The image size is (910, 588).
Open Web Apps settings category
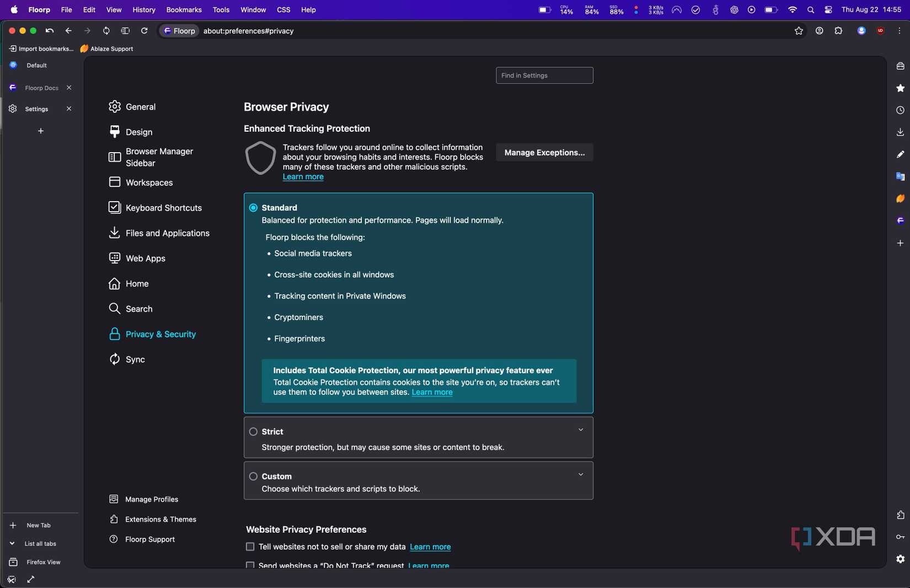pyautogui.click(x=137, y=258)
